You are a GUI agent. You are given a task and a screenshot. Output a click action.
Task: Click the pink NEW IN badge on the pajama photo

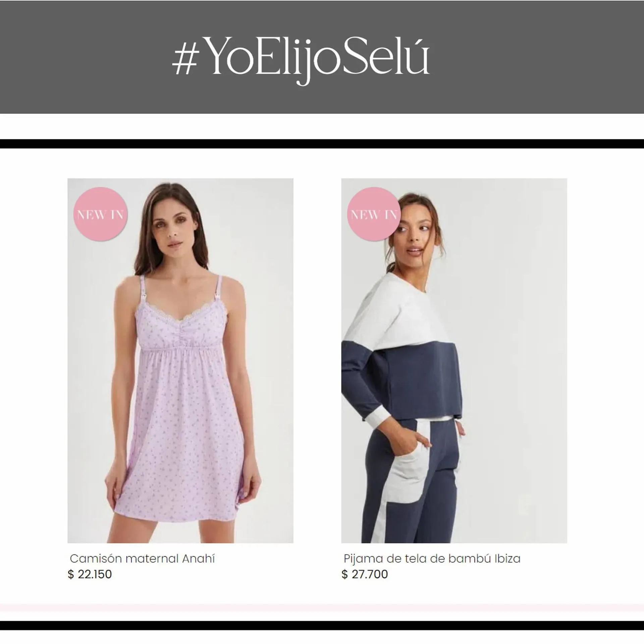(374, 214)
